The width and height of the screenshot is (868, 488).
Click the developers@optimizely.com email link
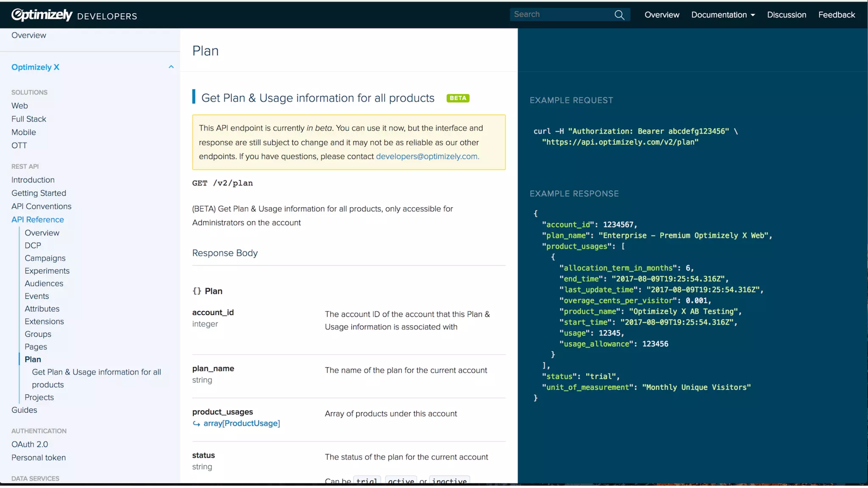[x=427, y=156]
